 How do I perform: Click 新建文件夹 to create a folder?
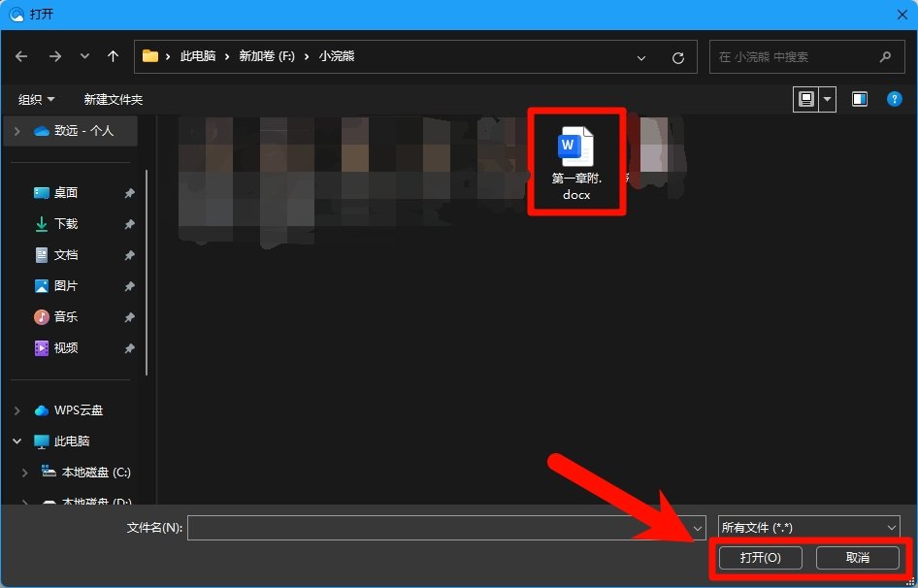(x=113, y=100)
